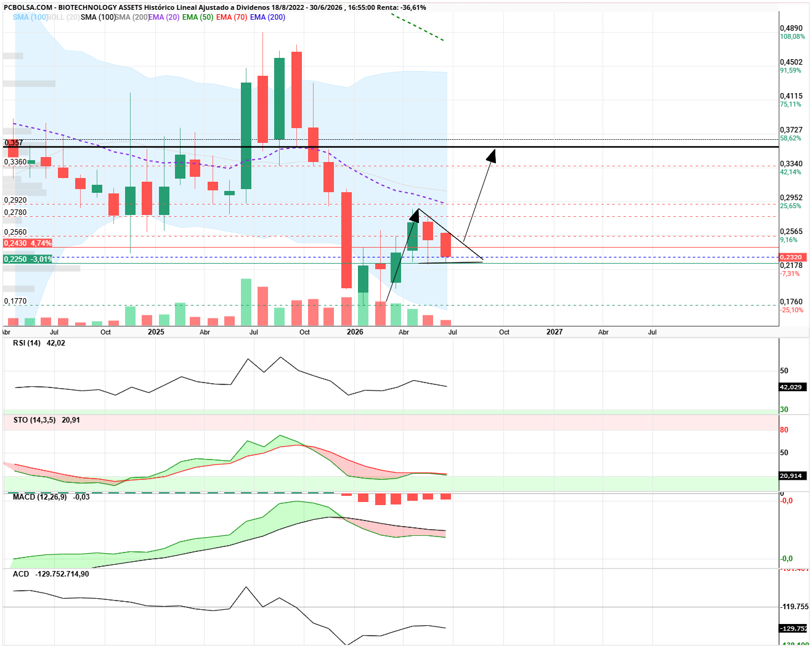The image size is (812, 648).
Task: Click the stochastic value 20,91 beside its label
Action: [71, 420]
